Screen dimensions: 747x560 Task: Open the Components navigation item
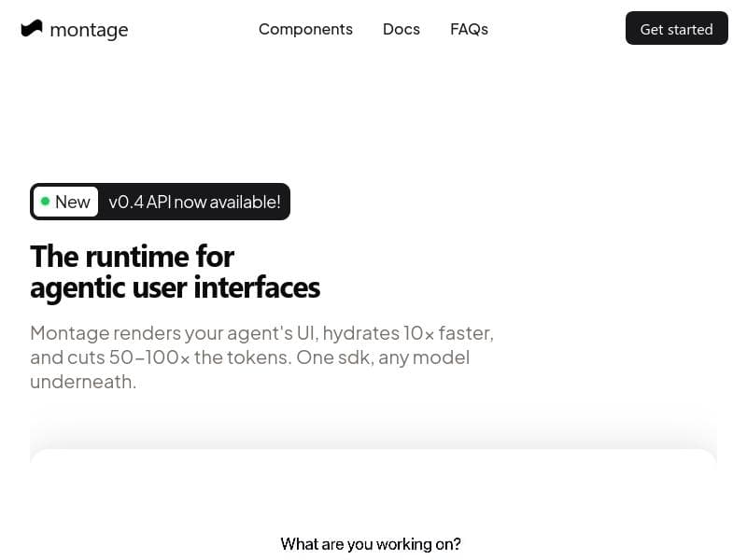(305, 29)
